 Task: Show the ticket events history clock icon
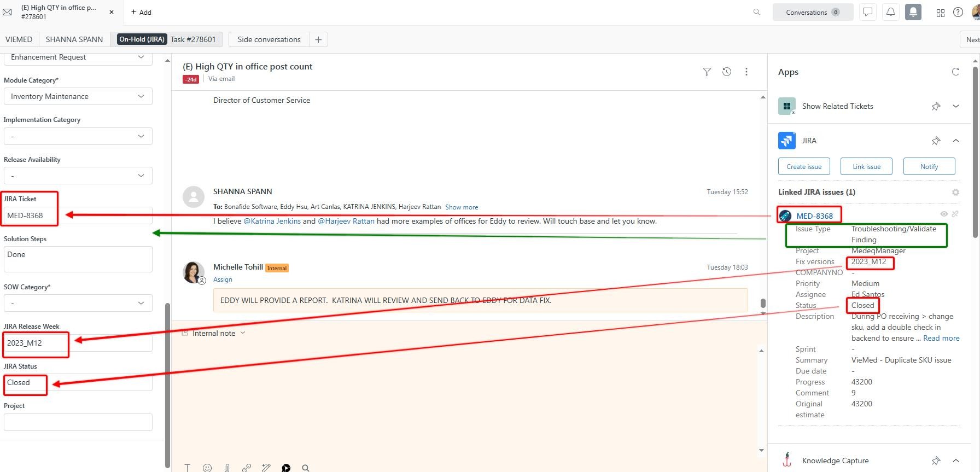point(727,72)
